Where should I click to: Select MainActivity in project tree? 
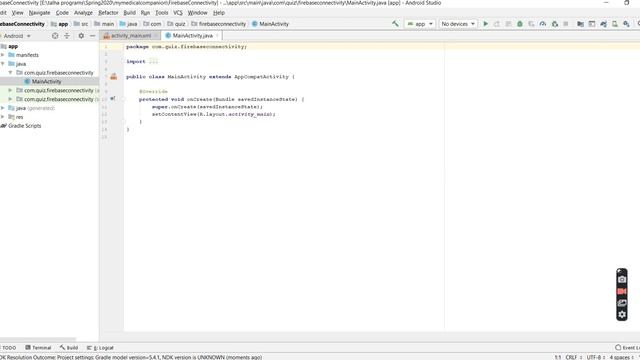(x=47, y=82)
